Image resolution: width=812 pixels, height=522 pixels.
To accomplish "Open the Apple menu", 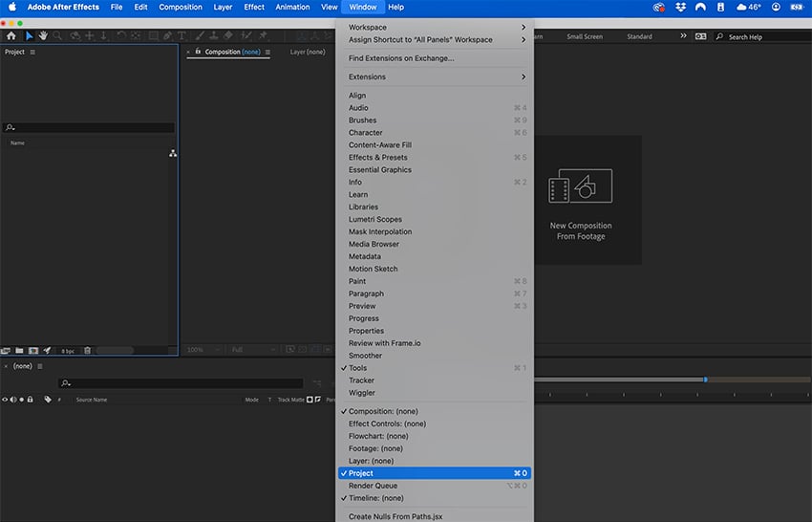I will [11, 8].
